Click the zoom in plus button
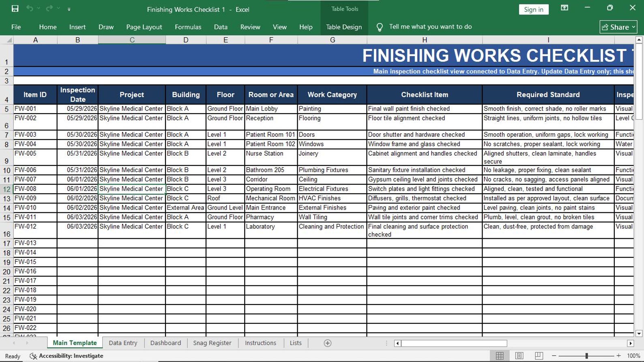The image size is (644, 362). click(x=618, y=356)
